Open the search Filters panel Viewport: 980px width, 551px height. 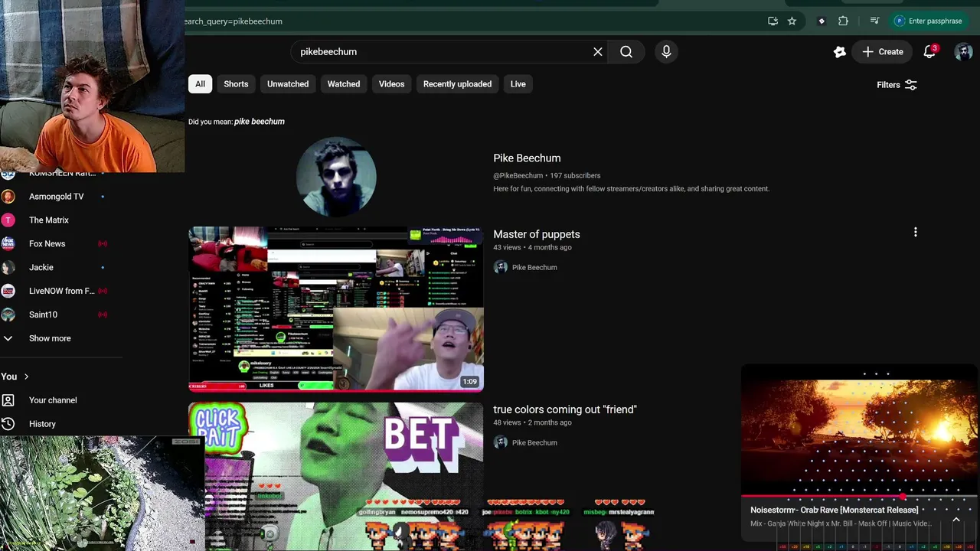coord(897,85)
